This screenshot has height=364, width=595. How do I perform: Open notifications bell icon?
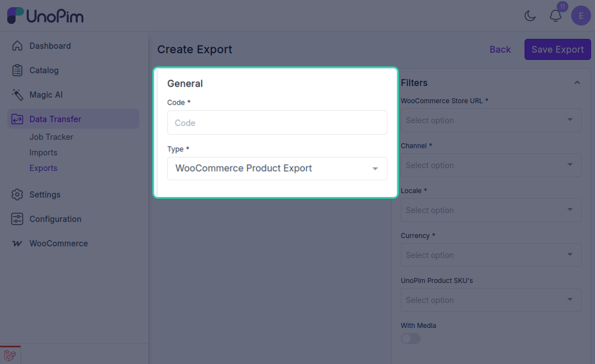pos(556,16)
